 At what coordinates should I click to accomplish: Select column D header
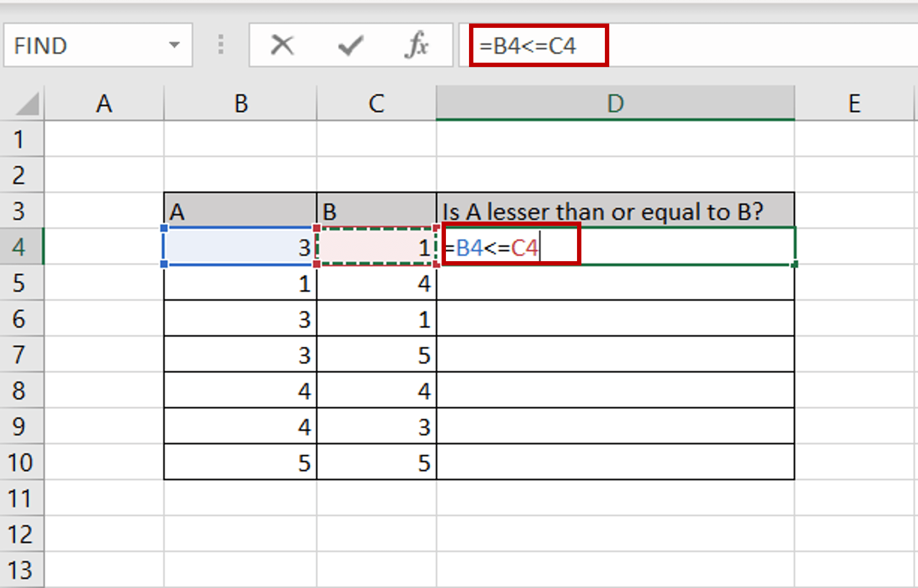click(x=615, y=103)
